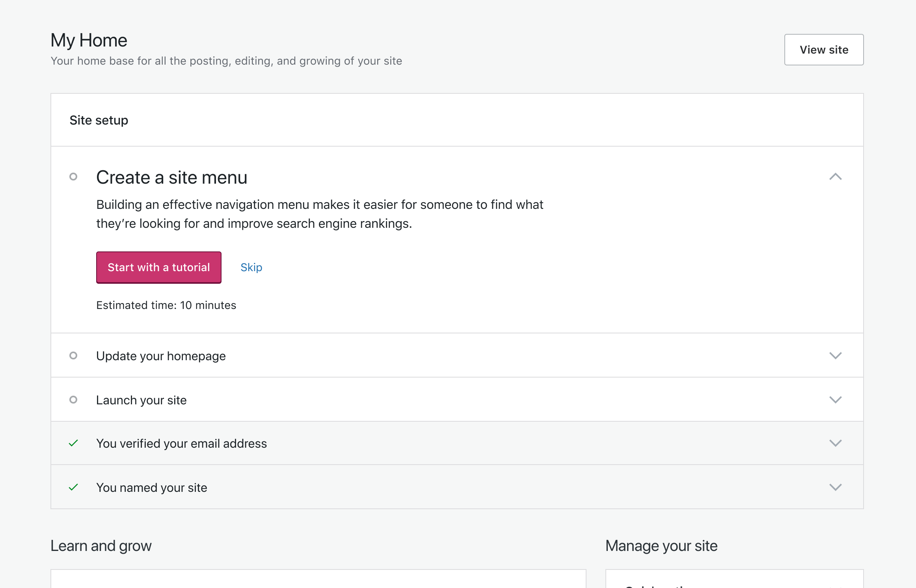This screenshot has width=916, height=588.
Task: Select the You named your site row
Action: coord(151,488)
